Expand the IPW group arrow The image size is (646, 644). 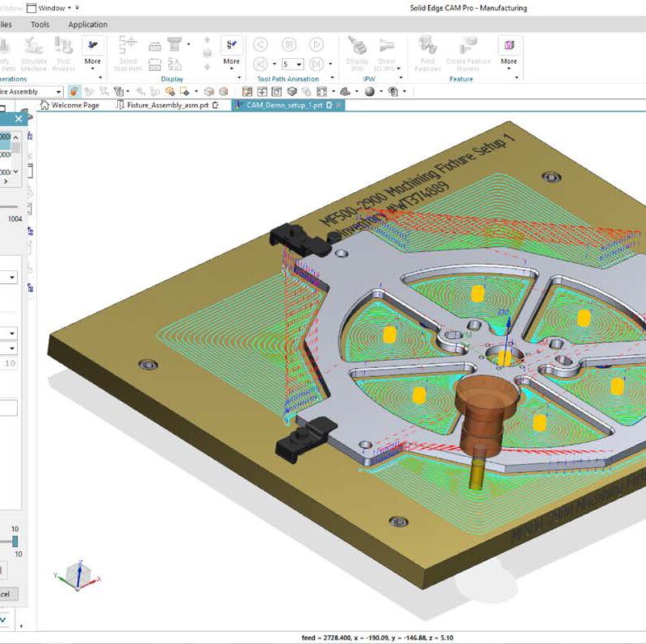[x=401, y=77]
